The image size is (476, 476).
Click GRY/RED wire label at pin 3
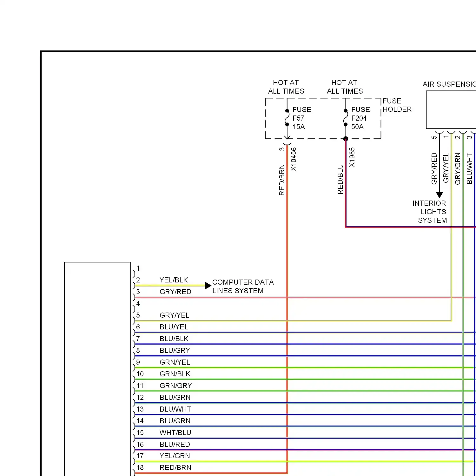(x=175, y=292)
